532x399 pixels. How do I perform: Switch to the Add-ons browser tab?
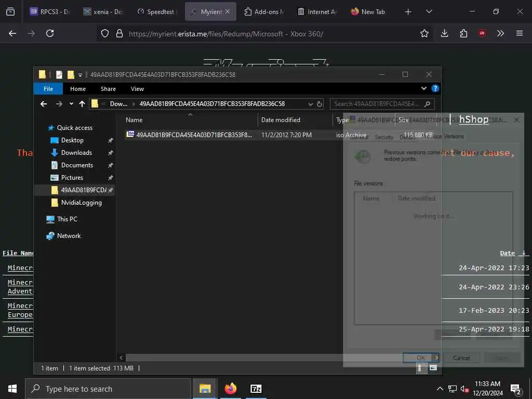264,11
